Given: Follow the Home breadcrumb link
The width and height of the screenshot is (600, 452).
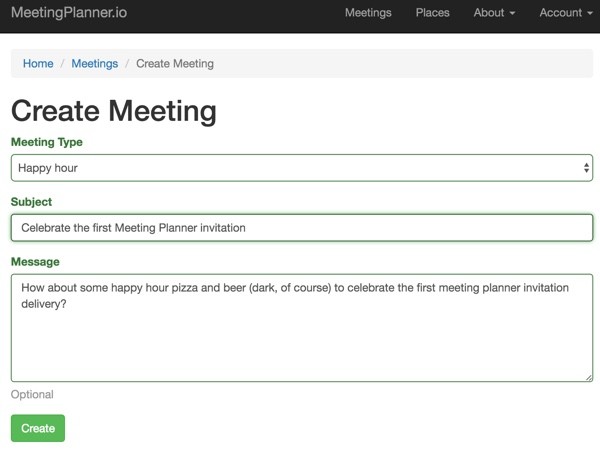Looking at the screenshot, I should pos(38,64).
